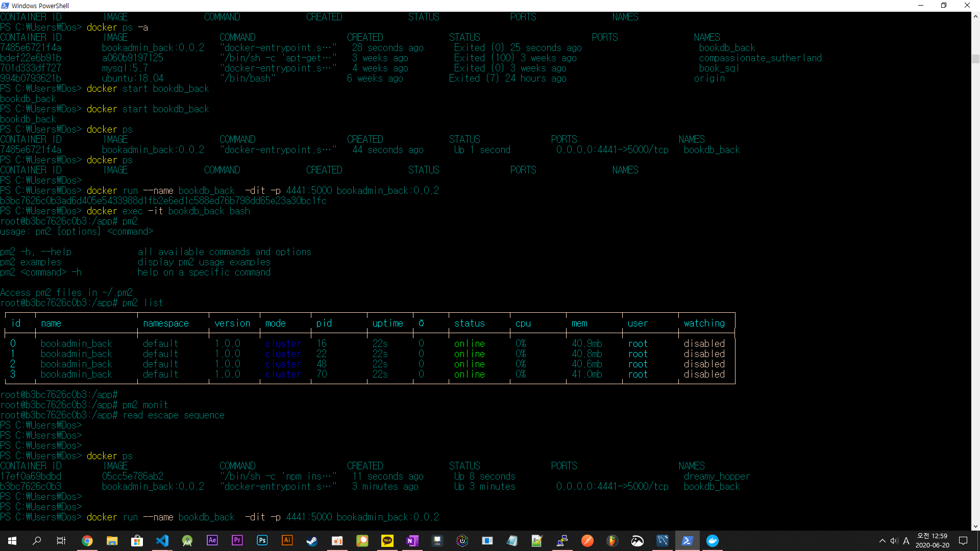Open Adobe Premiere Pro taskbar icon
The height and width of the screenshot is (551, 980).
click(x=237, y=541)
